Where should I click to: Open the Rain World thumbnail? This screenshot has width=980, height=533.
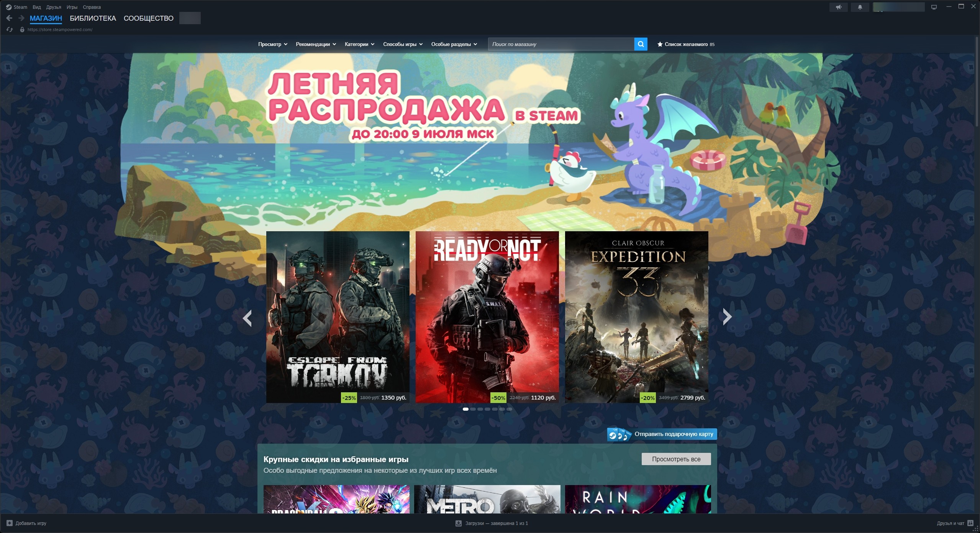(638, 499)
